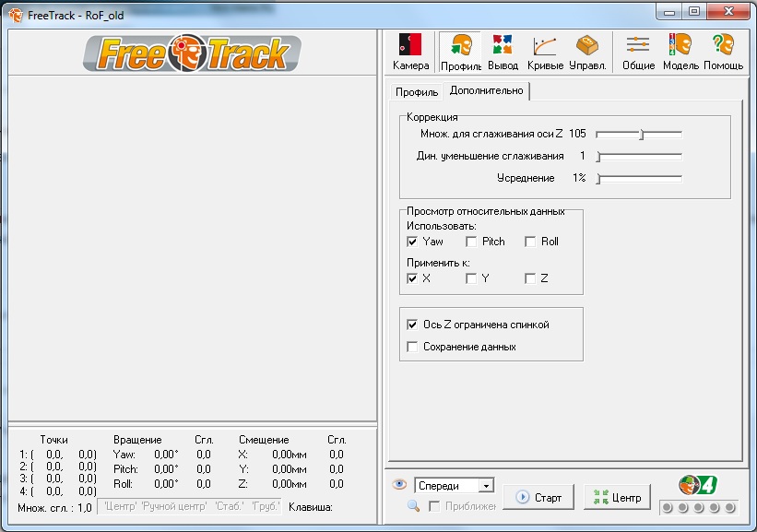The image size is (757, 532).
Task: Enable the Roll checkbox
Action: click(x=530, y=242)
